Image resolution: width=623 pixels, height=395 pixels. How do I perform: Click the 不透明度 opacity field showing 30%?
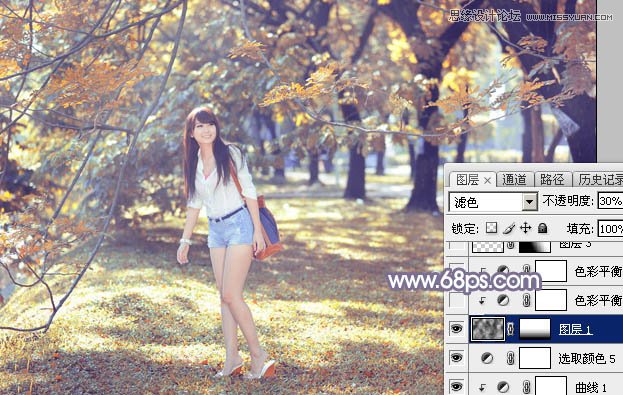[610, 201]
